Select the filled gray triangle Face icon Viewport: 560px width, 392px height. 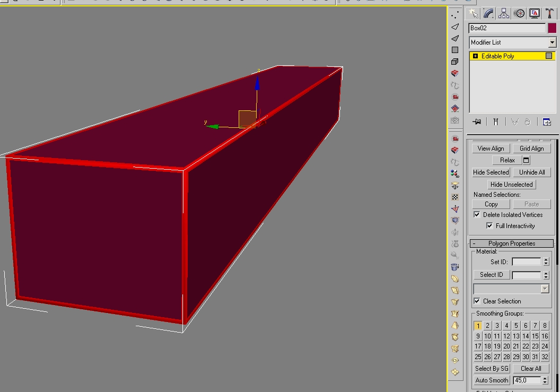pyautogui.click(x=454, y=38)
